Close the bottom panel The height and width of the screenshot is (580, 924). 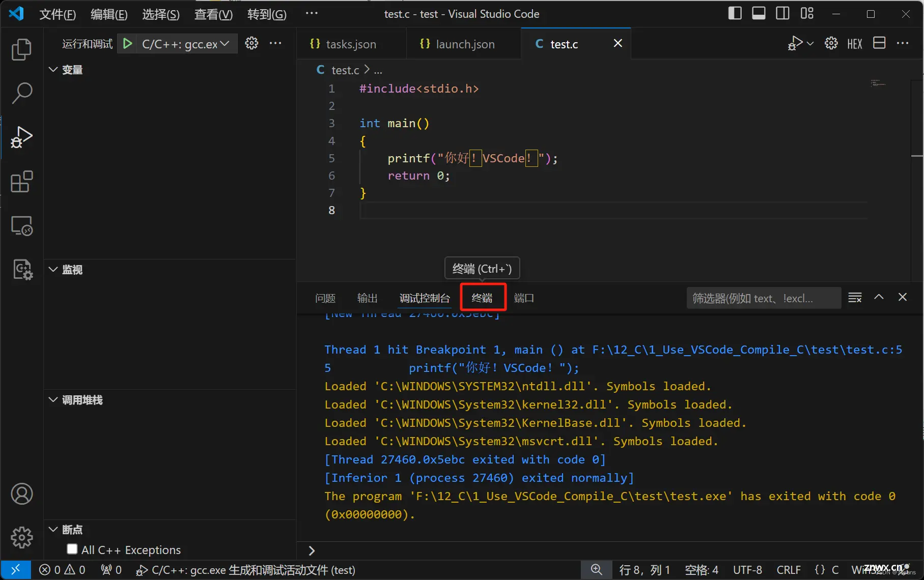tap(903, 297)
